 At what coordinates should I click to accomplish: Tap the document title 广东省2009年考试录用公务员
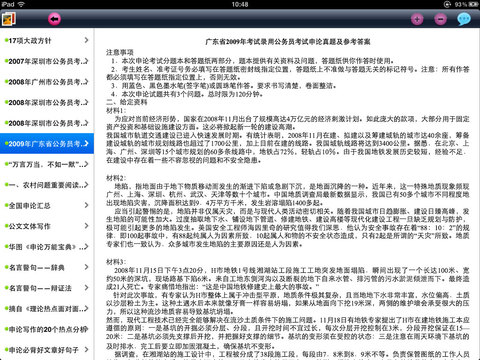click(x=288, y=42)
